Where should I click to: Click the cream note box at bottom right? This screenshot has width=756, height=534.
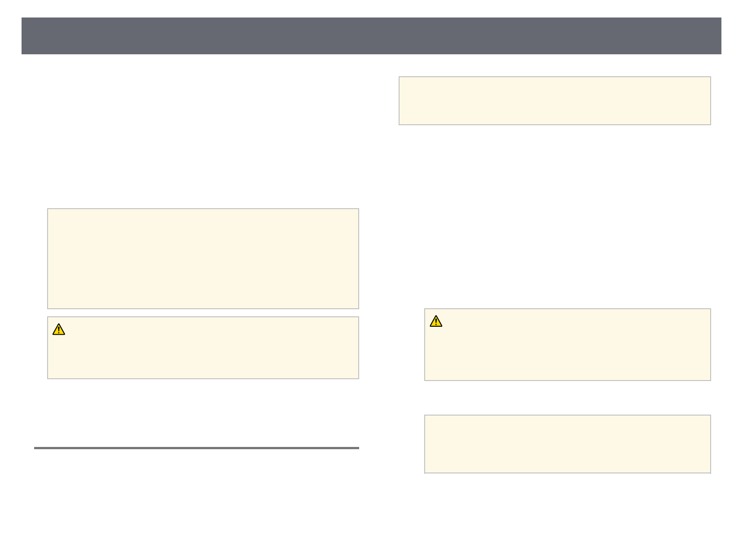click(567, 444)
